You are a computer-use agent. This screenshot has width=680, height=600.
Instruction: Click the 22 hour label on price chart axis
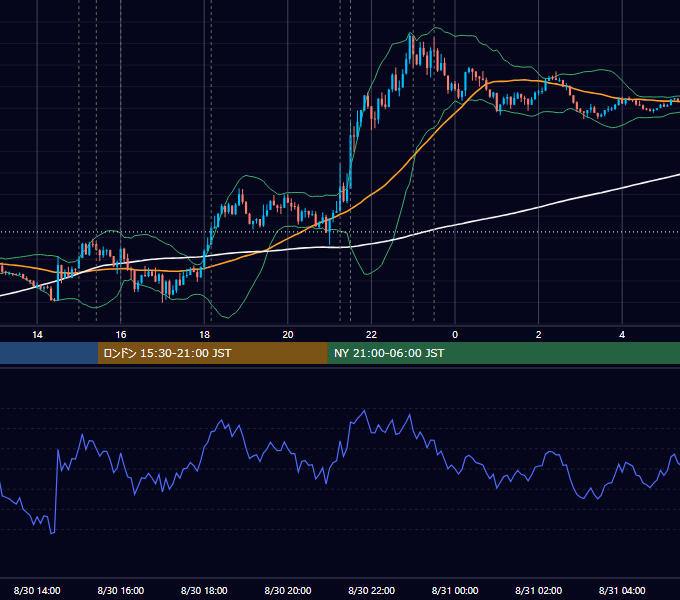pos(371,335)
